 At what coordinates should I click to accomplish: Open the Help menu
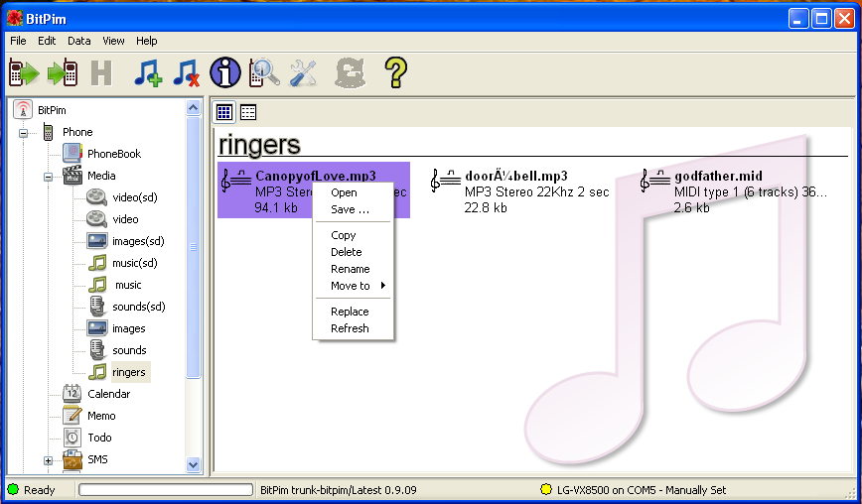click(147, 41)
